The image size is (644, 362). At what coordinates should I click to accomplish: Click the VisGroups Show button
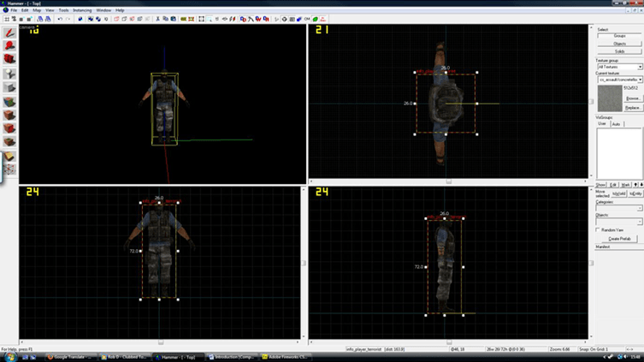click(601, 185)
